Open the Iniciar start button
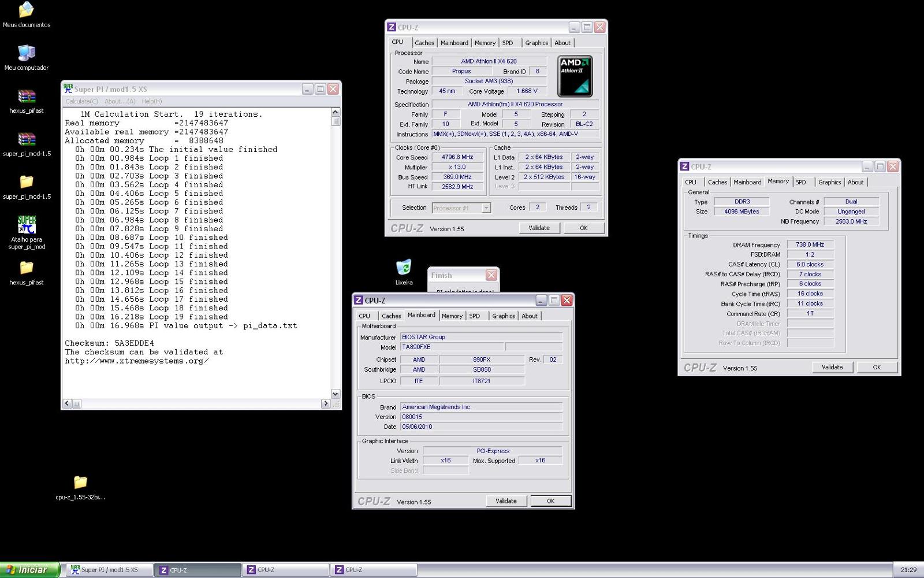 click(x=30, y=570)
